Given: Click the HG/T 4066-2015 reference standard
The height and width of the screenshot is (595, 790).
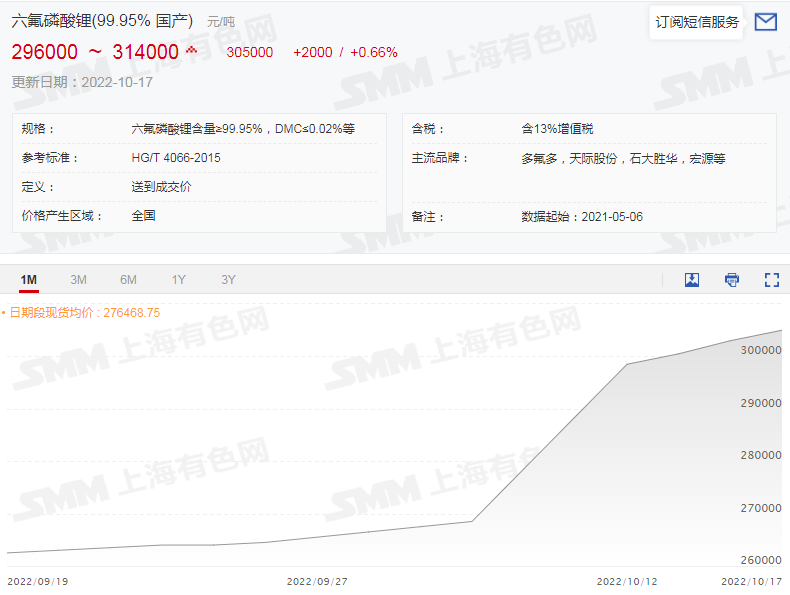Looking at the screenshot, I should click(x=176, y=158).
